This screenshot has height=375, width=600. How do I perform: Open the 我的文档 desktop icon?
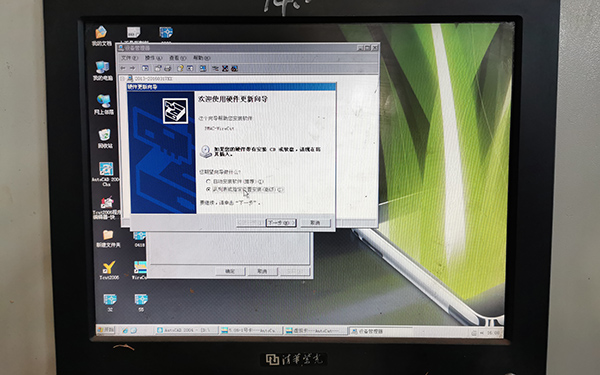pyautogui.click(x=101, y=36)
